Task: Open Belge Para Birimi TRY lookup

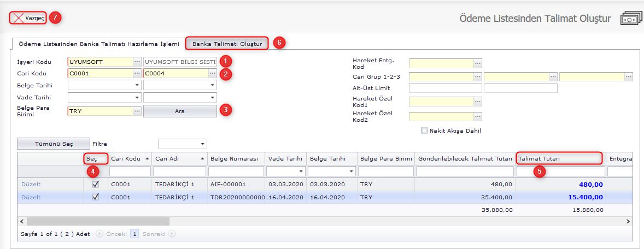Action: (137, 111)
